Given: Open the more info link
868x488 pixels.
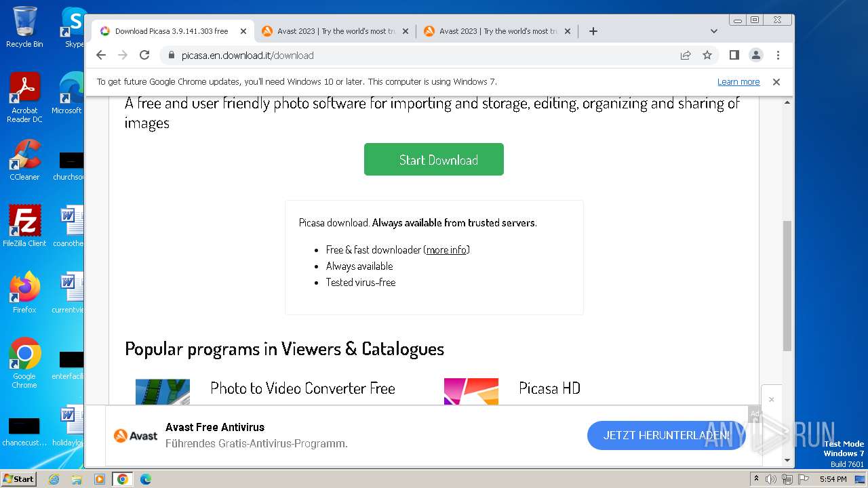Looking at the screenshot, I should (x=446, y=249).
